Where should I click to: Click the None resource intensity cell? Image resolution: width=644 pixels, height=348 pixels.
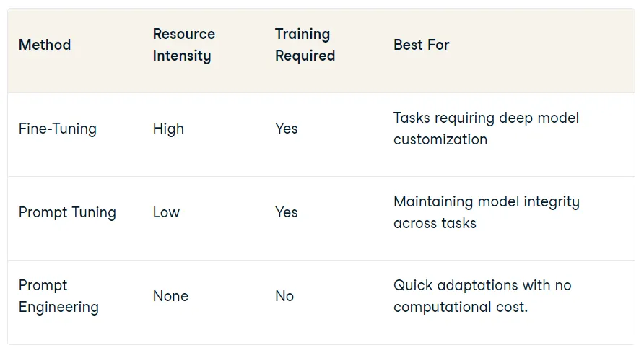[170, 296]
